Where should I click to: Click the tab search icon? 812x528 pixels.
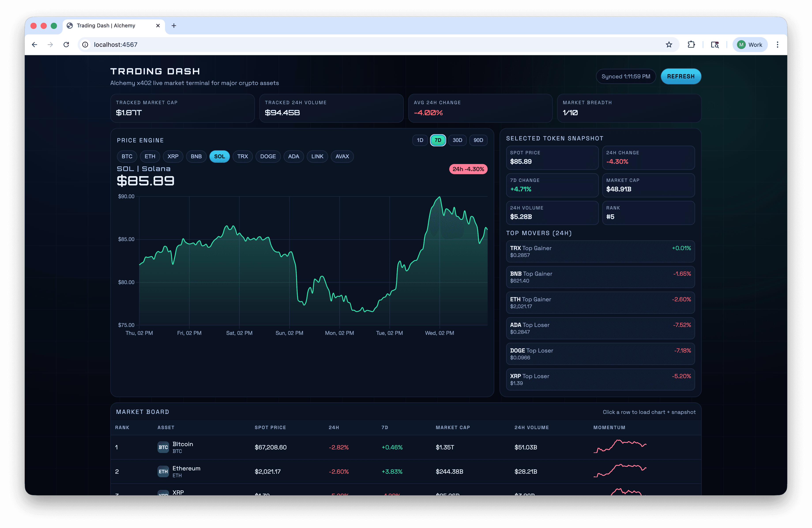pyautogui.click(x=714, y=44)
